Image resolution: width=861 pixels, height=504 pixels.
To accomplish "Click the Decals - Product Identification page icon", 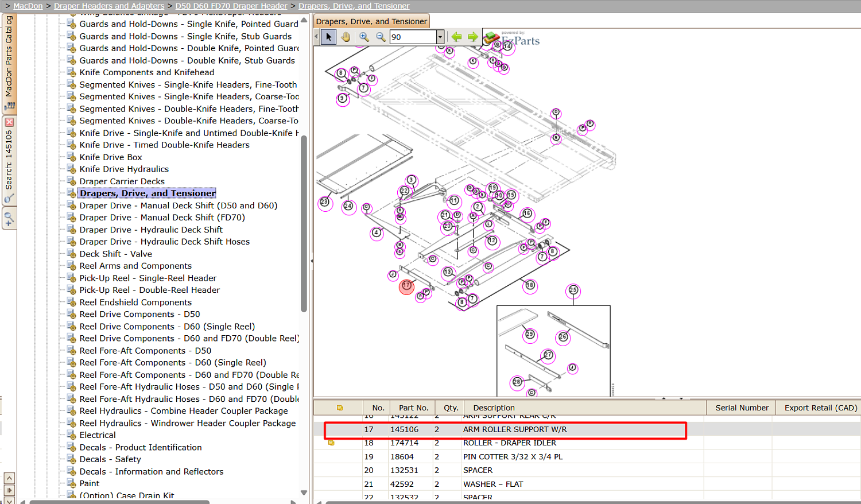I will pyautogui.click(x=71, y=447).
